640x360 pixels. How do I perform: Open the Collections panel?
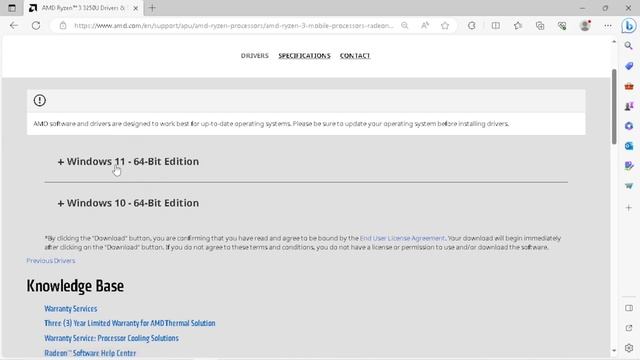click(540, 25)
